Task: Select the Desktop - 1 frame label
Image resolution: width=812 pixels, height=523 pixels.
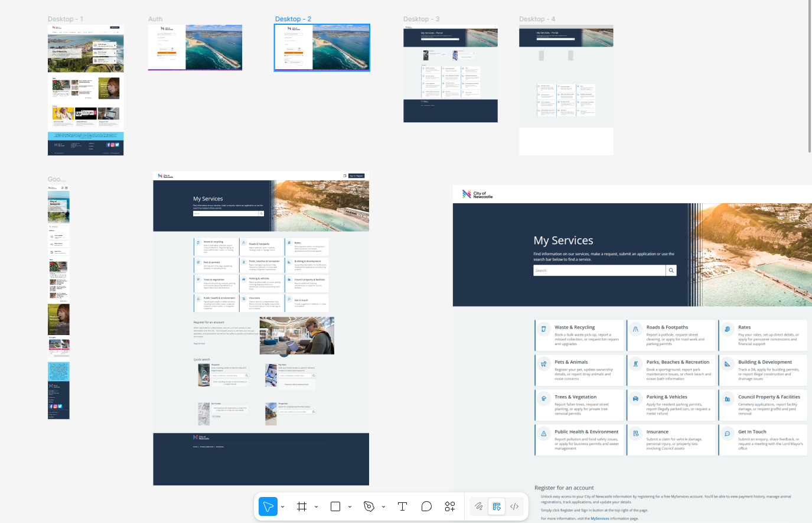Action: point(66,19)
